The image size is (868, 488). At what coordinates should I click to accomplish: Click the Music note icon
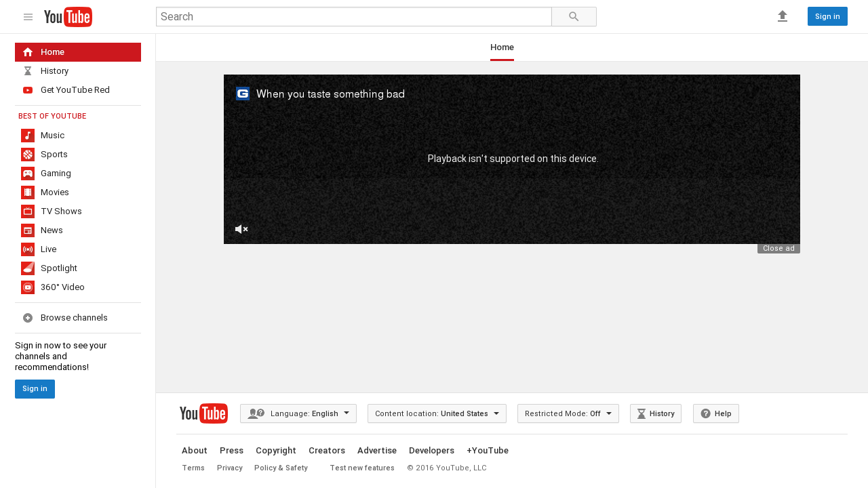pos(28,136)
